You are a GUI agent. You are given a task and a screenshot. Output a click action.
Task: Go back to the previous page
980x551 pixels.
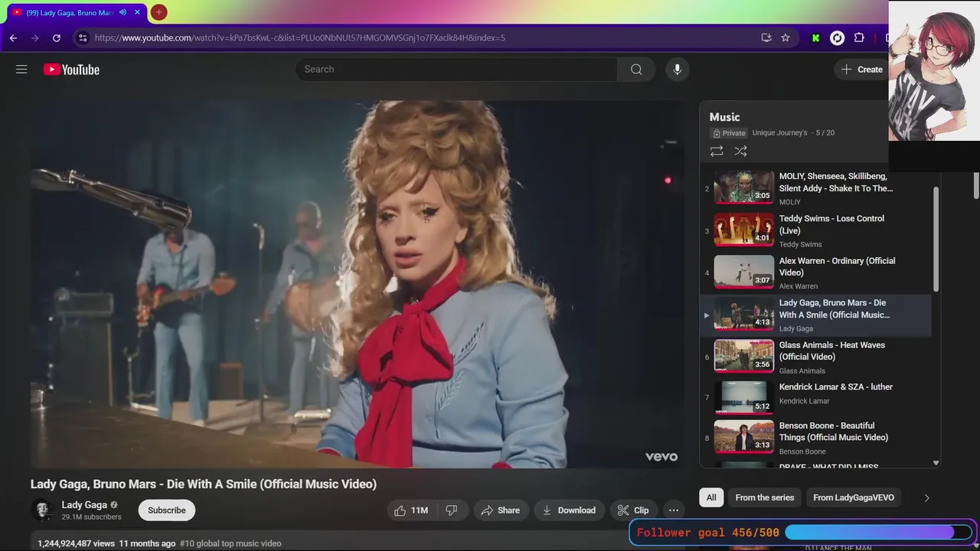[13, 37]
